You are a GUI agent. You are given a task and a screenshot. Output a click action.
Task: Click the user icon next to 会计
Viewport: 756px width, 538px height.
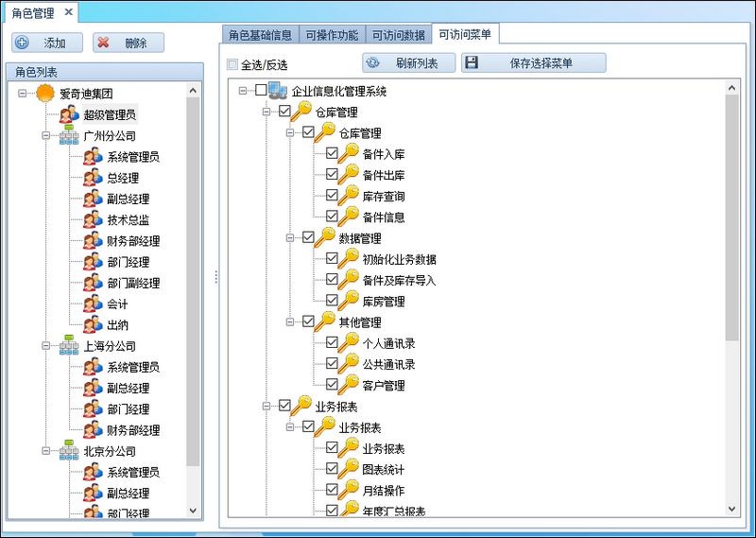pyautogui.click(x=93, y=304)
